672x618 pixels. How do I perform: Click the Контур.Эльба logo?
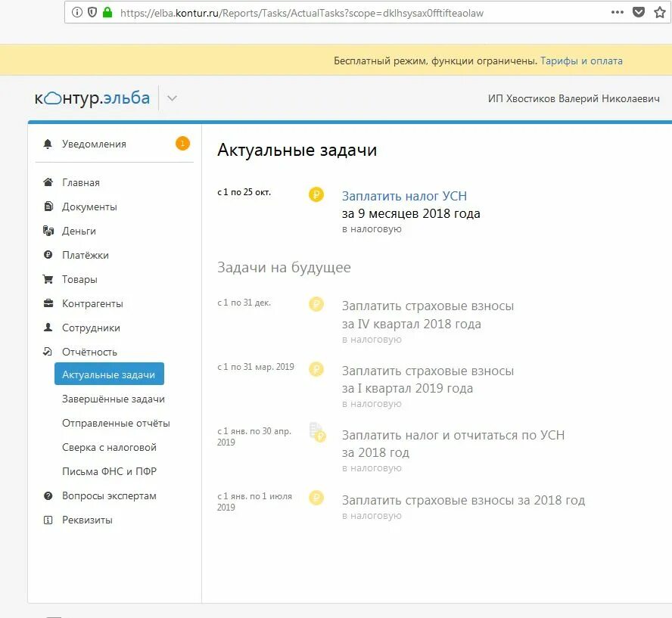[x=92, y=98]
